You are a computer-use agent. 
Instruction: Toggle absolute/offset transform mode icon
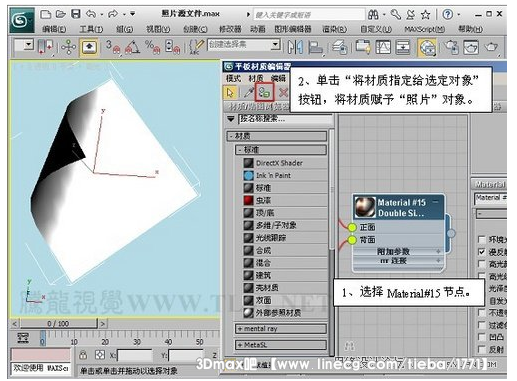point(100,355)
